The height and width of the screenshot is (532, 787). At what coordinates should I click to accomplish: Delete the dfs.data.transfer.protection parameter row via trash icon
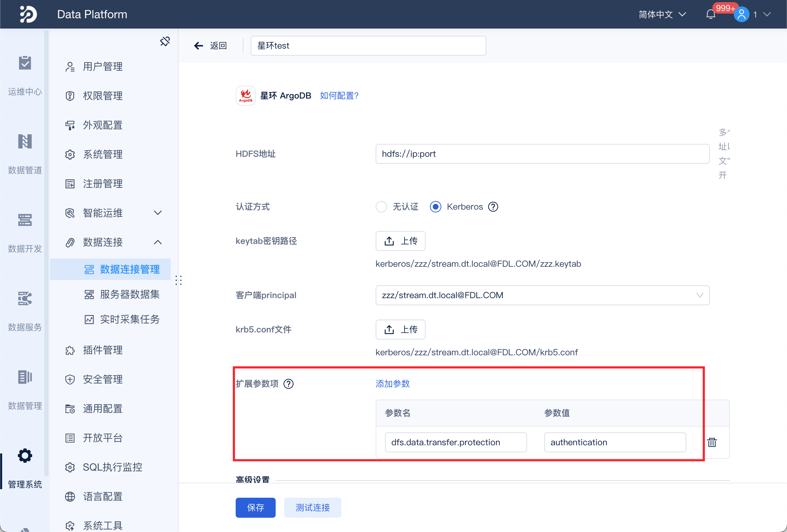[x=712, y=442]
